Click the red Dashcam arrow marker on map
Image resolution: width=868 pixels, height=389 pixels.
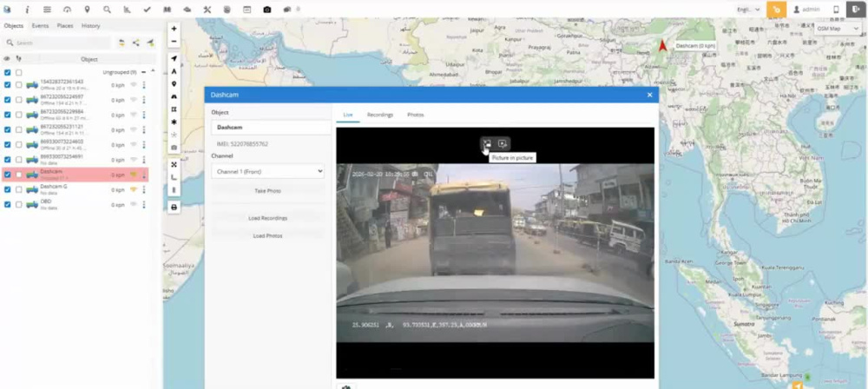pos(662,45)
